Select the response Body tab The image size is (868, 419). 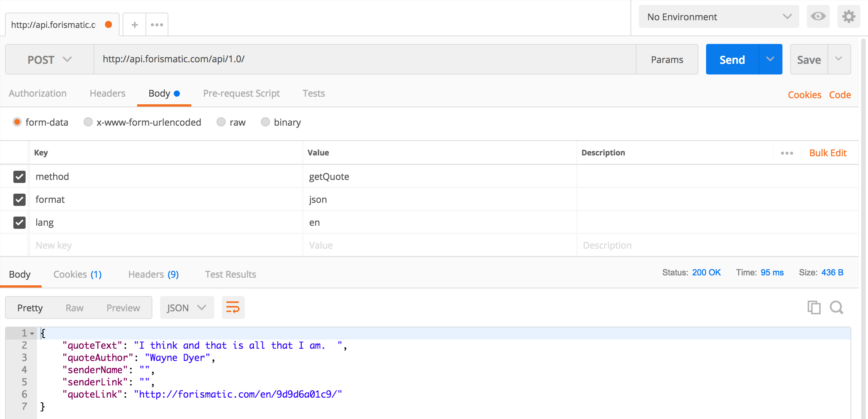point(20,275)
